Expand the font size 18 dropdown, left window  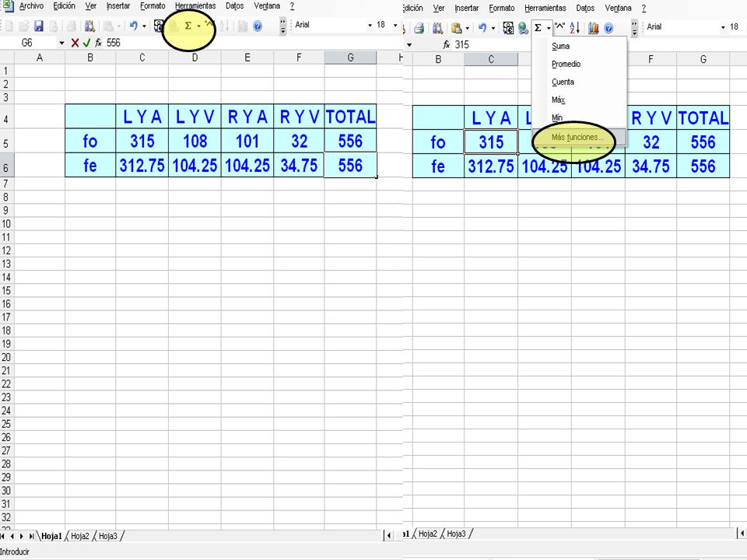395,25
